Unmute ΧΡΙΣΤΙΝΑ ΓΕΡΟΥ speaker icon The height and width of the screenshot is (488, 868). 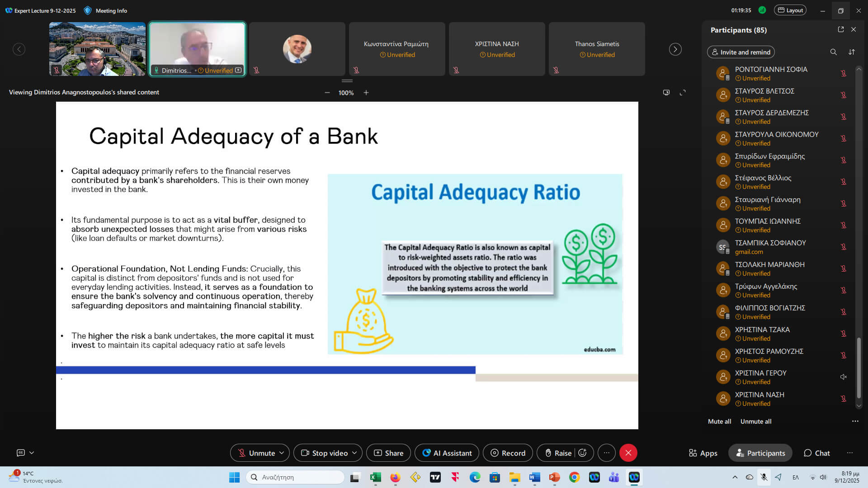tap(843, 377)
